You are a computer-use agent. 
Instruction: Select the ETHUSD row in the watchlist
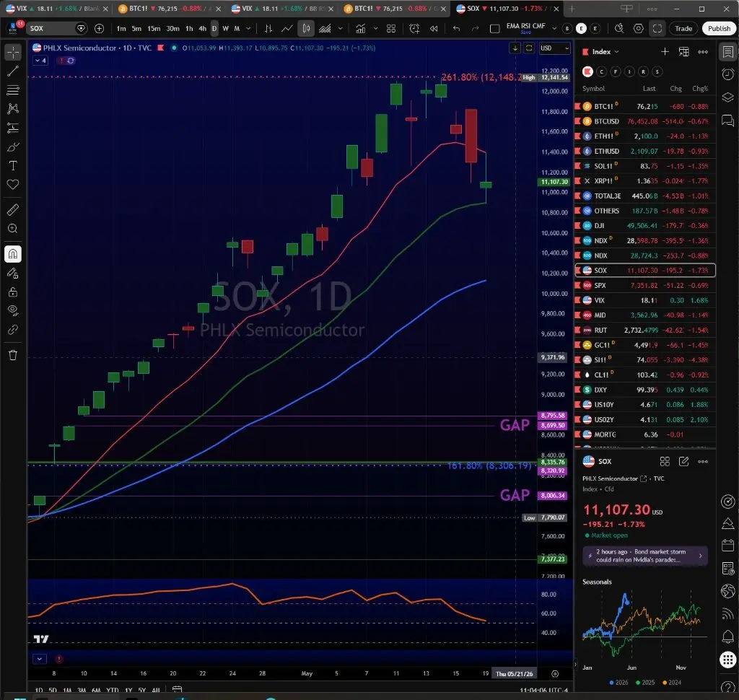(644, 152)
